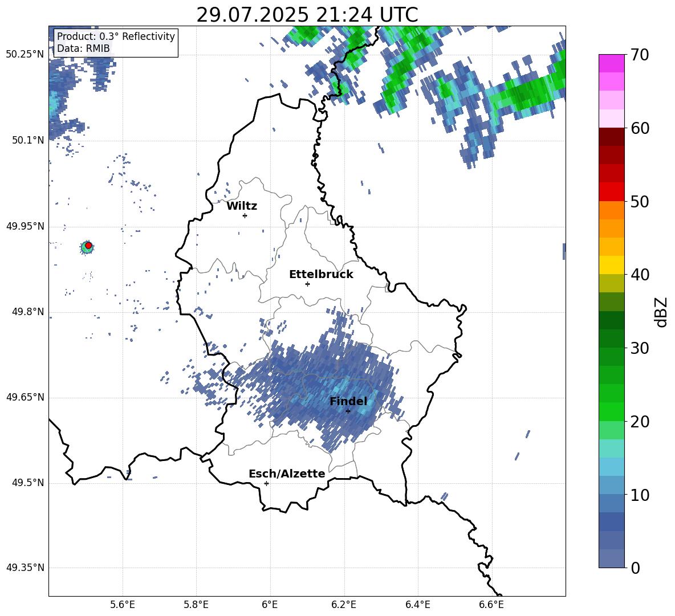Viewport: 675px width, 616px height.
Task: Click the 49.8°N latitude label
Action: click(29, 312)
